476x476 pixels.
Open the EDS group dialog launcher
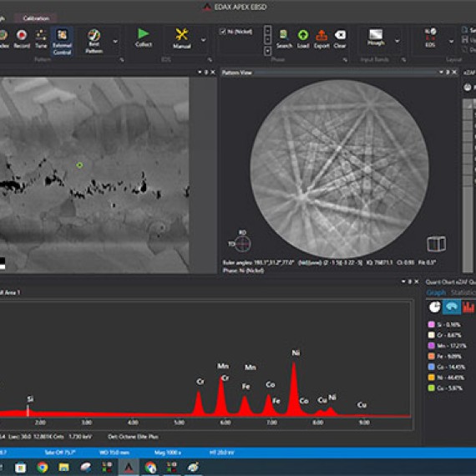210,60
